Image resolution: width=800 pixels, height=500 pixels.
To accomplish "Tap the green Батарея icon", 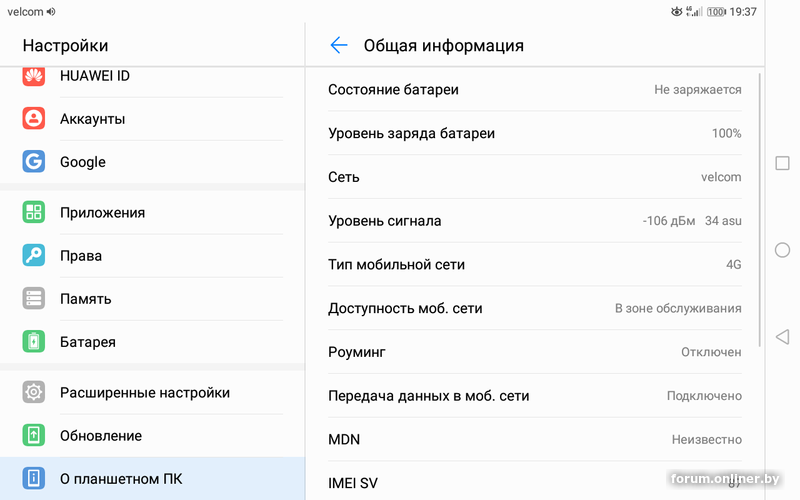I will coord(34,341).
